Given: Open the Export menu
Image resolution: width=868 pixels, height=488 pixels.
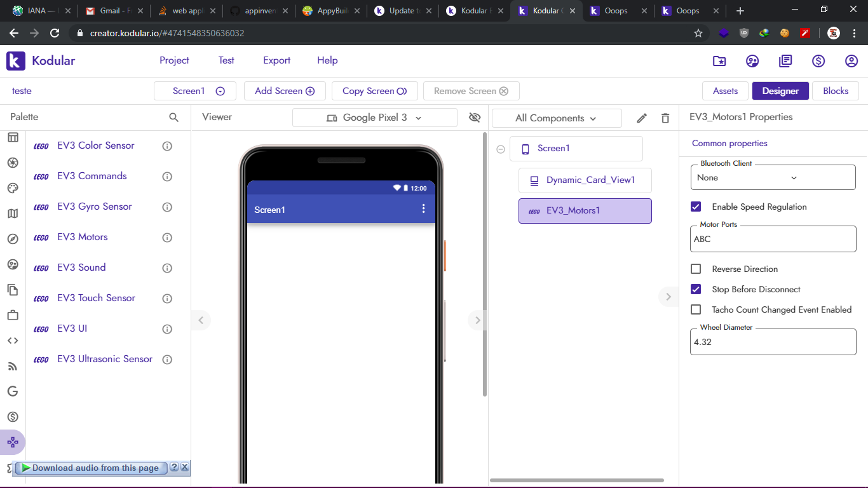Looking at the screenshot, I should click(276, 60).
